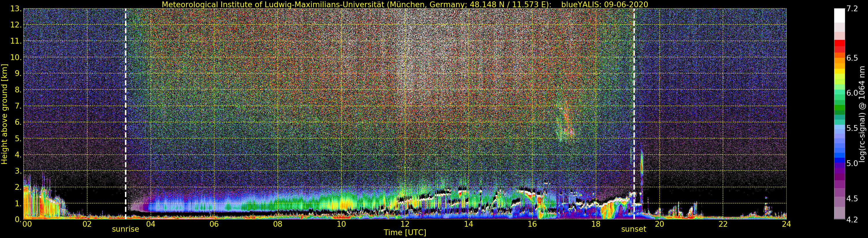
Task: Click the '5.' height tick label
Action: click(18, 138)
